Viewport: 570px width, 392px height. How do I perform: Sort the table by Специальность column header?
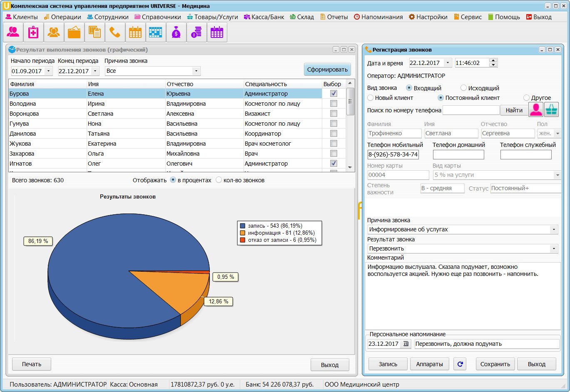coord(283,84)
